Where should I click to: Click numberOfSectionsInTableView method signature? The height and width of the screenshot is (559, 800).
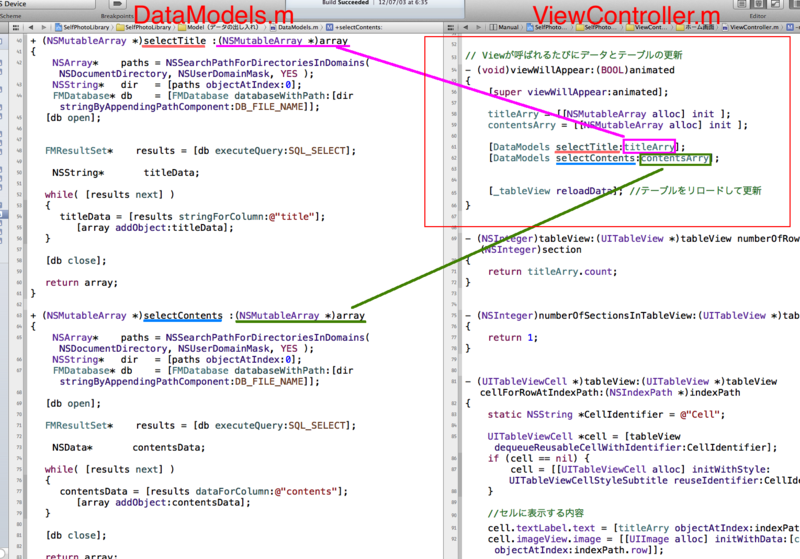point(632,316)
